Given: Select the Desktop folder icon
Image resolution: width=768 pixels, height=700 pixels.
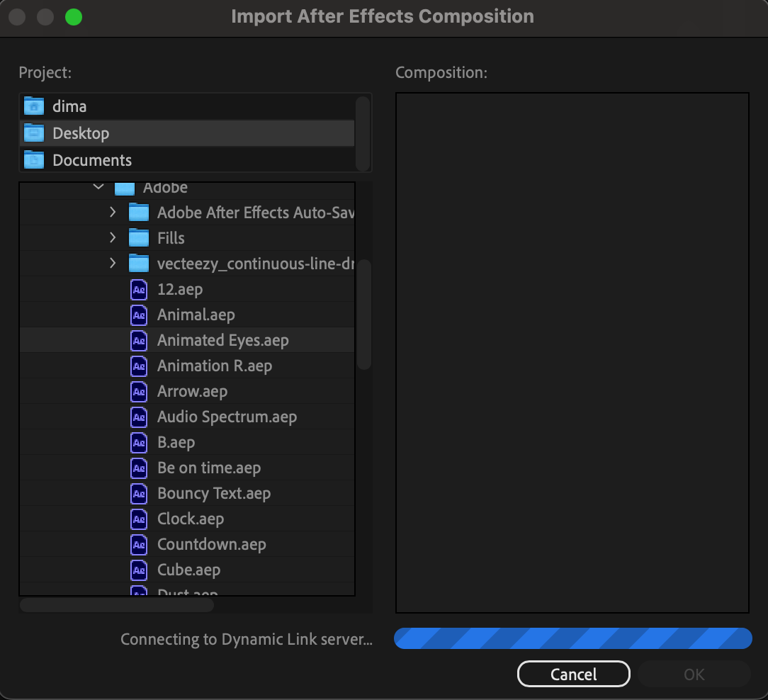Looking at the screenshot, I should [34, 132].
